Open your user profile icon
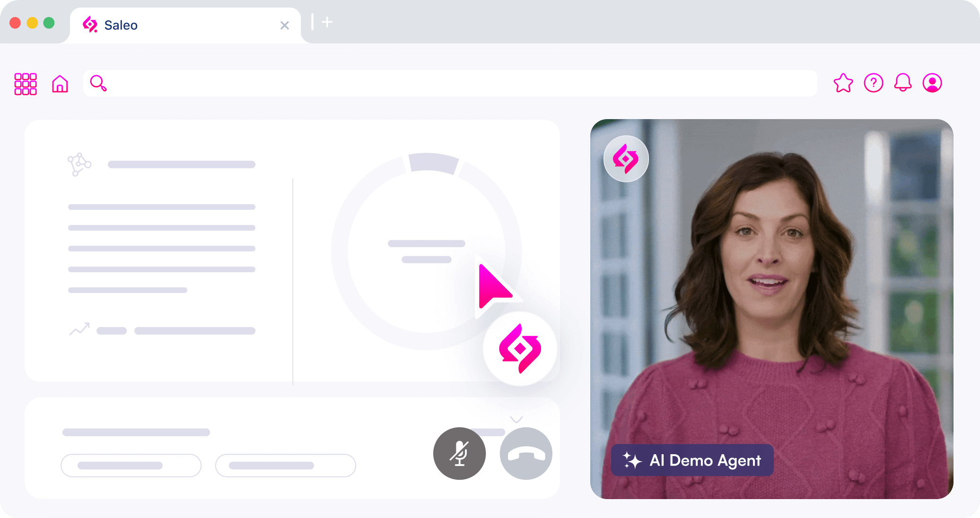 [x=932, y=83]
